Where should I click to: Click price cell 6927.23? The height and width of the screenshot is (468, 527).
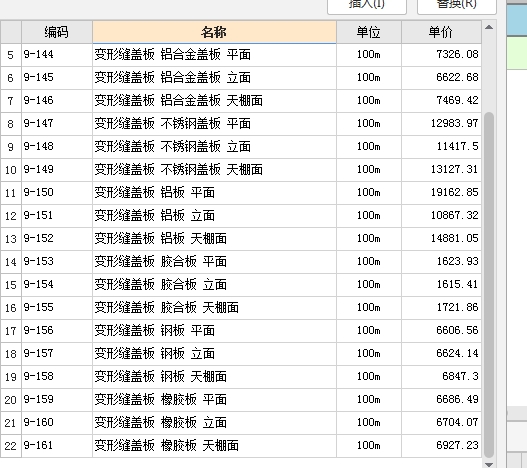(441, 446)
